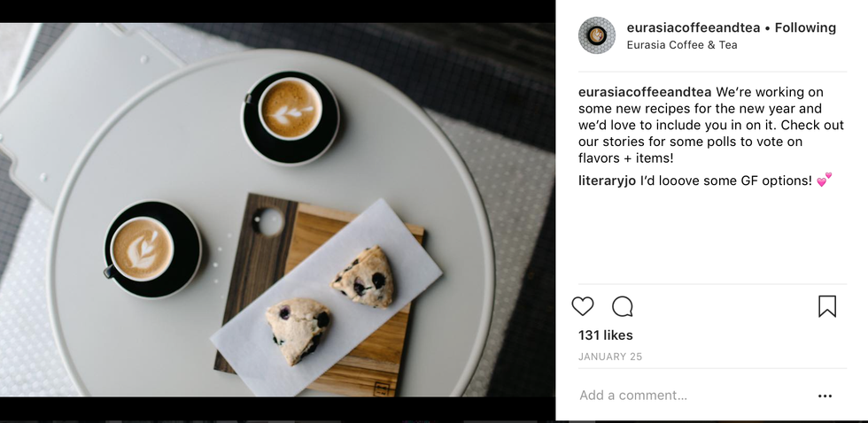Open comments via the speech bubble icon

622,306
